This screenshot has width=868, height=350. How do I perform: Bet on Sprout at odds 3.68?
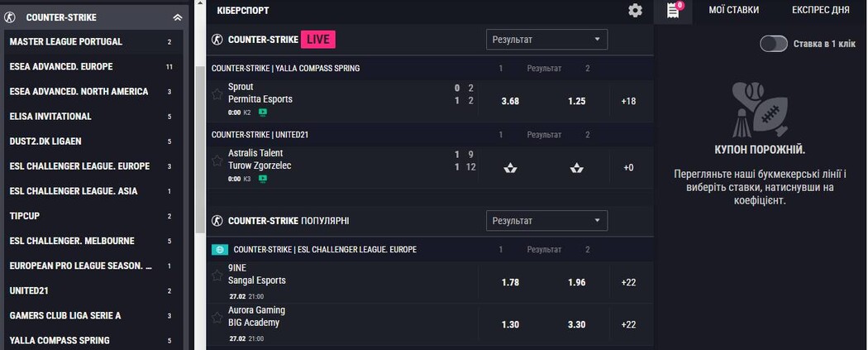pyautogui.click(x=510, y=101)
